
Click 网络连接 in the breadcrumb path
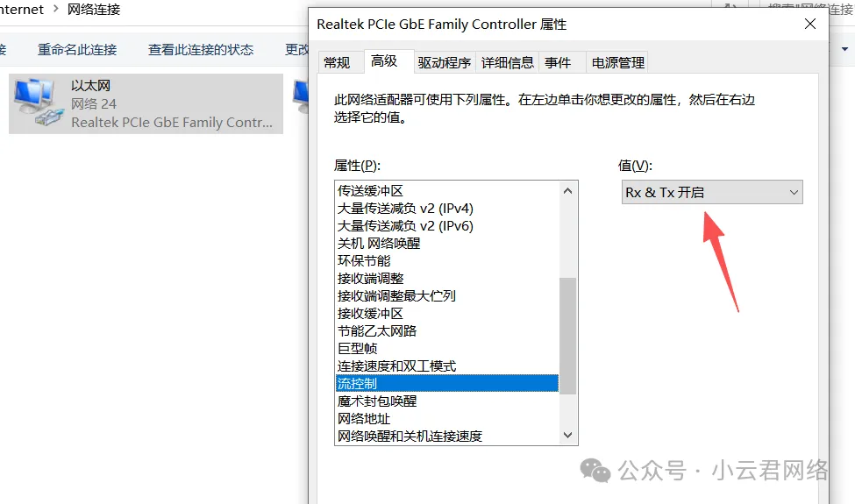tap(94, 10)
